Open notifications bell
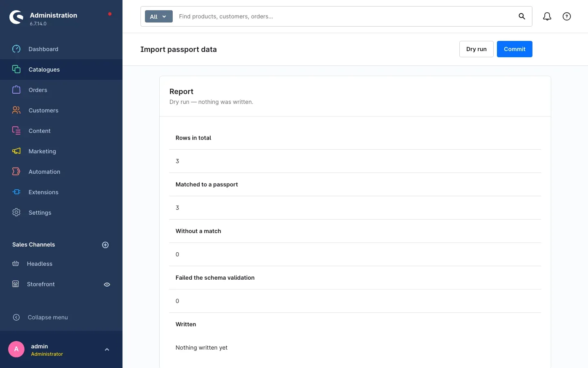Image resolution: width=588 pixels, height=368 pixels. 547,16
